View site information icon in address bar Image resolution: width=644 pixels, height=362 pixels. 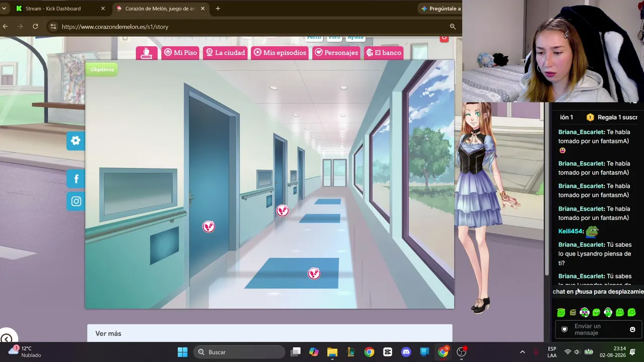click(x=53, y=27)
